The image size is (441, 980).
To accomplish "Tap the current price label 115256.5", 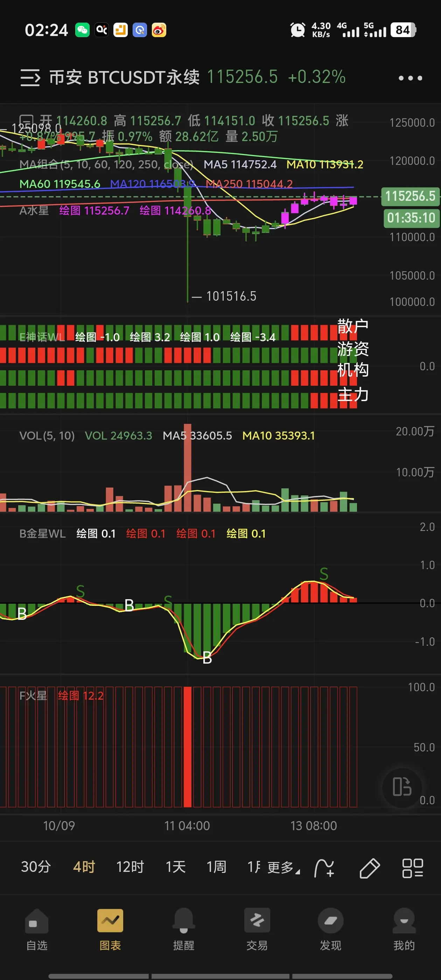I will (x=410, y=196).
